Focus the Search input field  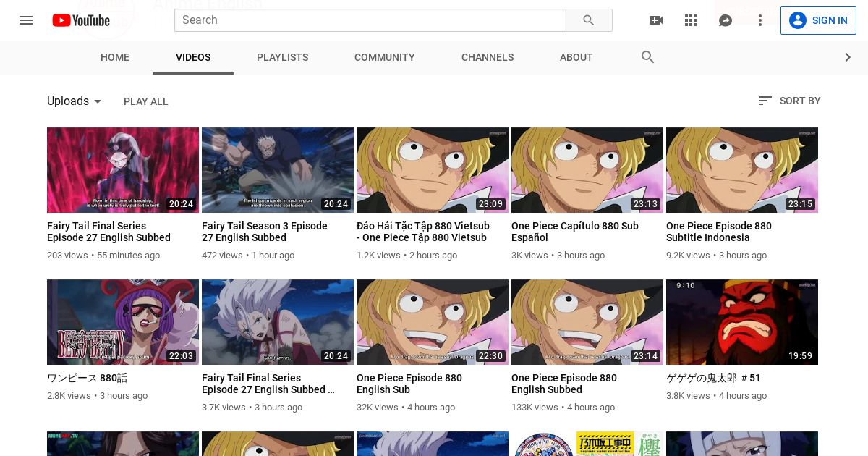pyautogui.click(x=370, y=20)
